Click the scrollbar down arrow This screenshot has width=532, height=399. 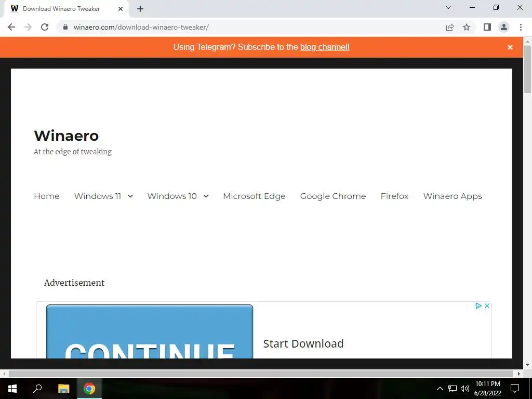[528, 365]
